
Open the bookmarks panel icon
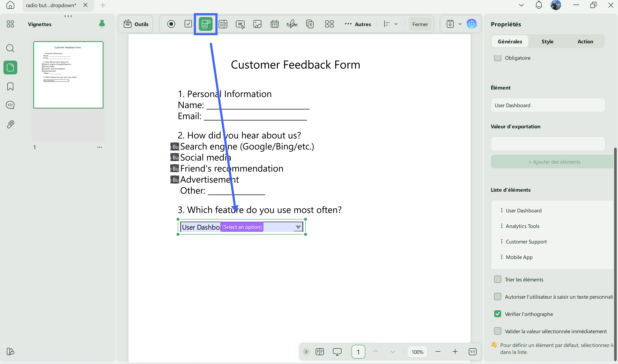[x=10, y=86]
